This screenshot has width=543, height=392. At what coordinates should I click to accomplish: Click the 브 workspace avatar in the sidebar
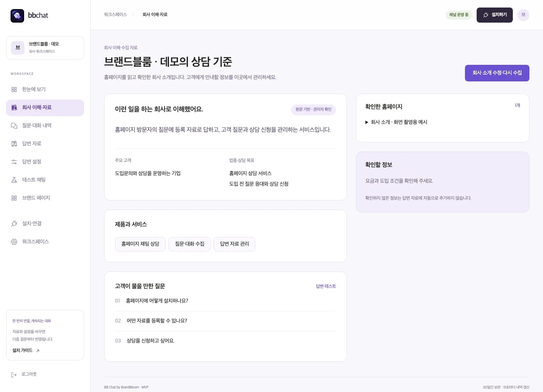click(18, 47)
